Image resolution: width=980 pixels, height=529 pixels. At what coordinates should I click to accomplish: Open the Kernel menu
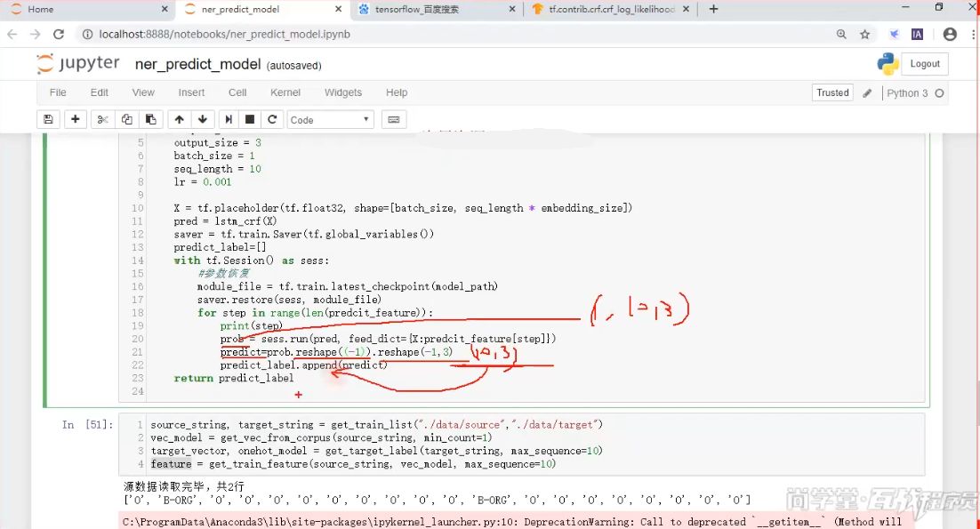[285, 92]
